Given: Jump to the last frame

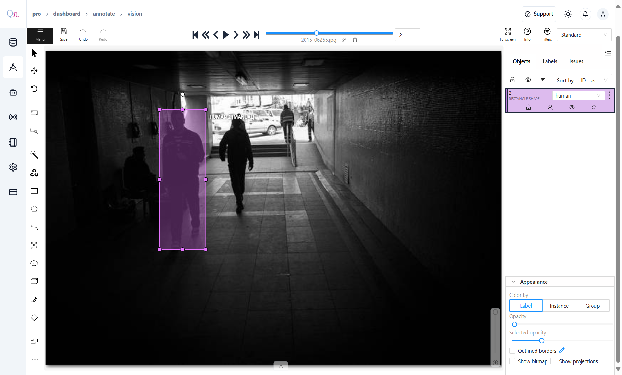Looking at the screenshot, I should [x=257, y=35].
